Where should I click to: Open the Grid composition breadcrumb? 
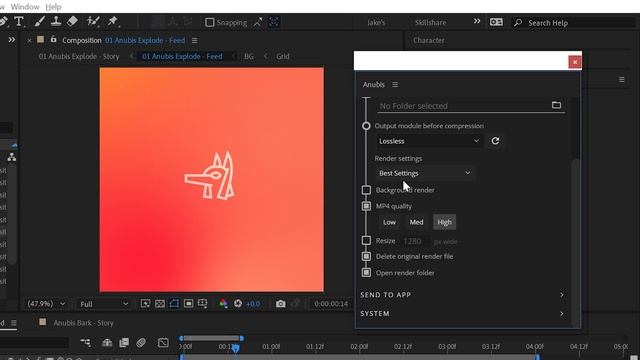[282, 56]
